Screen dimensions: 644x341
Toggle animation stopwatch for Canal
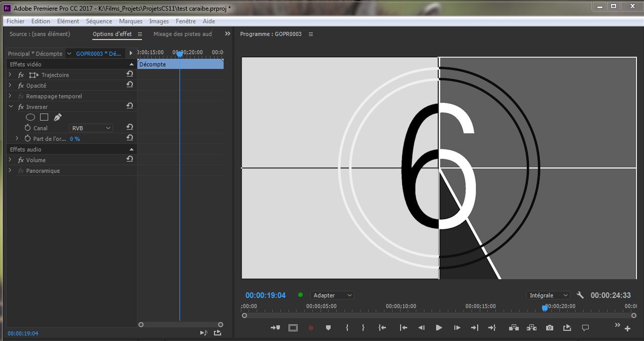click(28, 128)
